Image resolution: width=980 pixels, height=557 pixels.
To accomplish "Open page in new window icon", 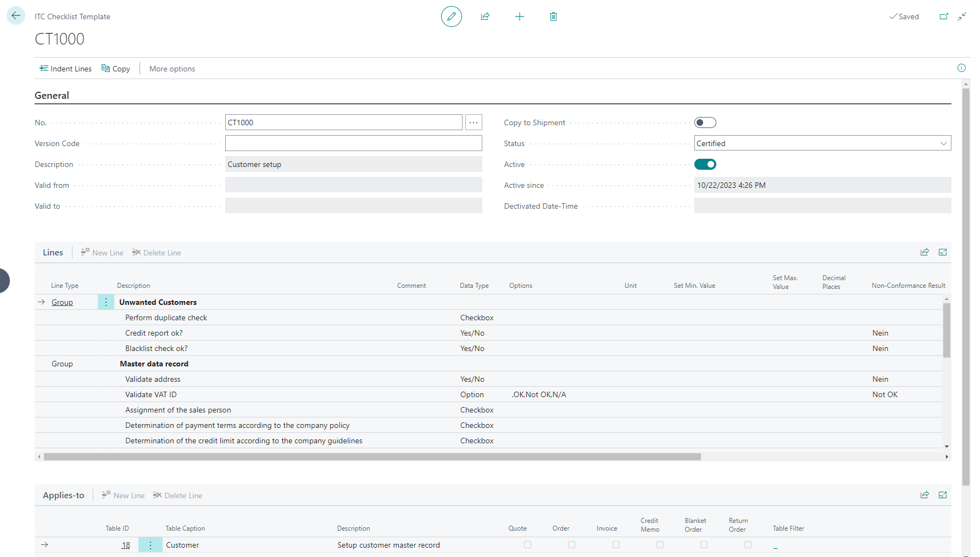I will point(944,16).
